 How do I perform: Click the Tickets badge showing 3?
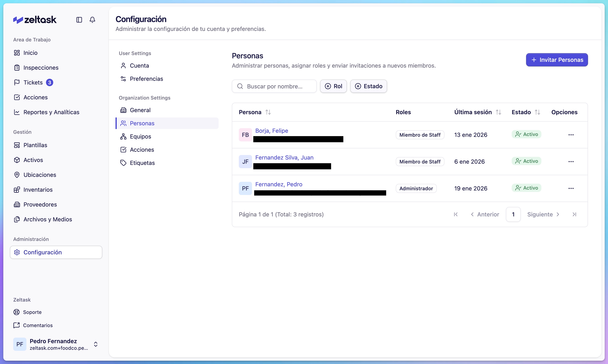pyautogui.click(x=49, y=82)
